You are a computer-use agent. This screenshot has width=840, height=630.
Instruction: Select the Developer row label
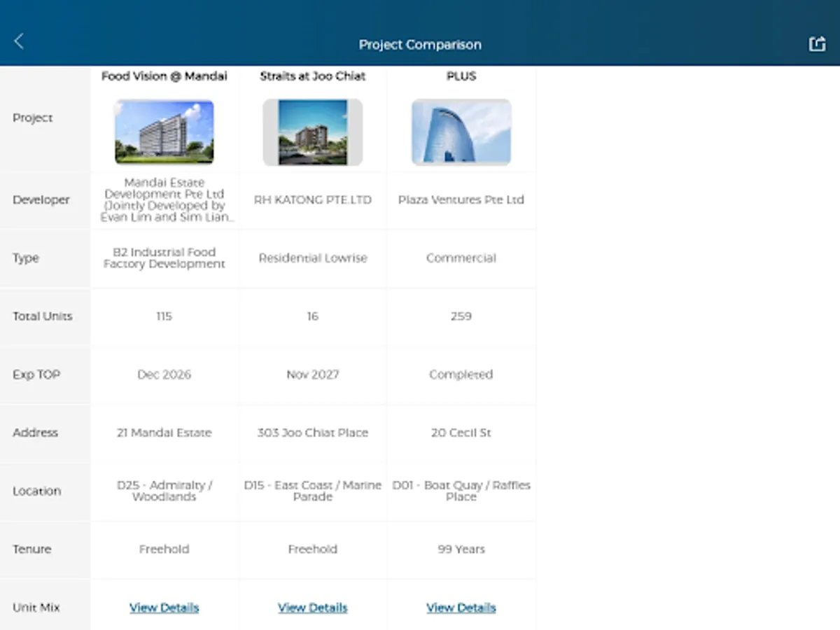[41, 199]
